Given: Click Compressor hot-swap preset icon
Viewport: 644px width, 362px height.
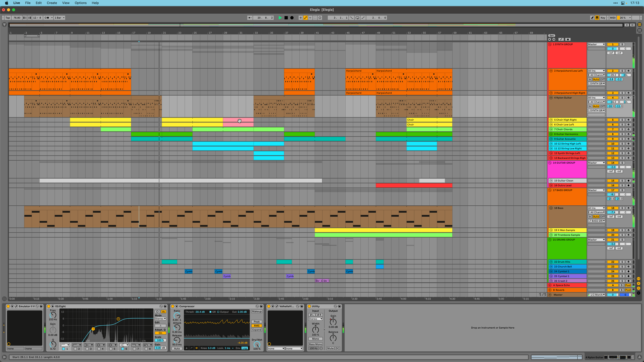Looking at the screenshot, I should pos(257,306).
